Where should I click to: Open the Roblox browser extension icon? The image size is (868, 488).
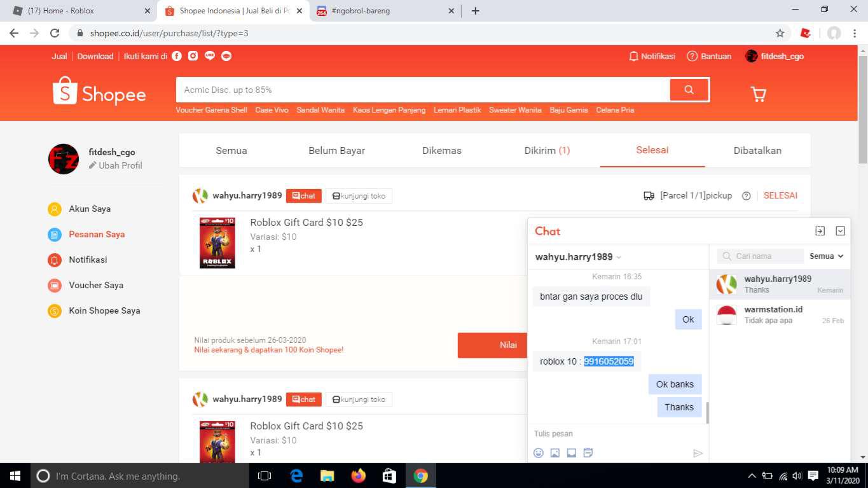tap(806, 33)
